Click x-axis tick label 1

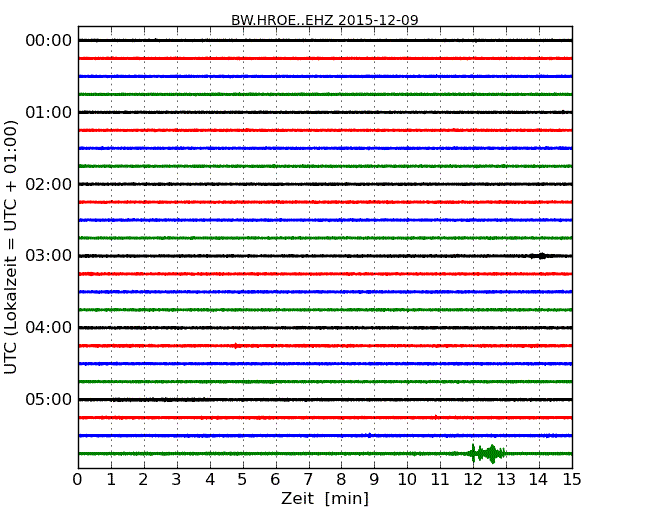111,480
